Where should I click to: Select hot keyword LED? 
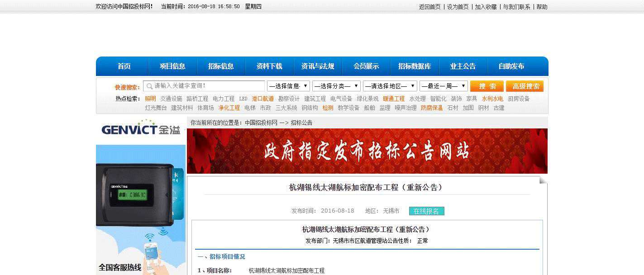click(243, 99)
